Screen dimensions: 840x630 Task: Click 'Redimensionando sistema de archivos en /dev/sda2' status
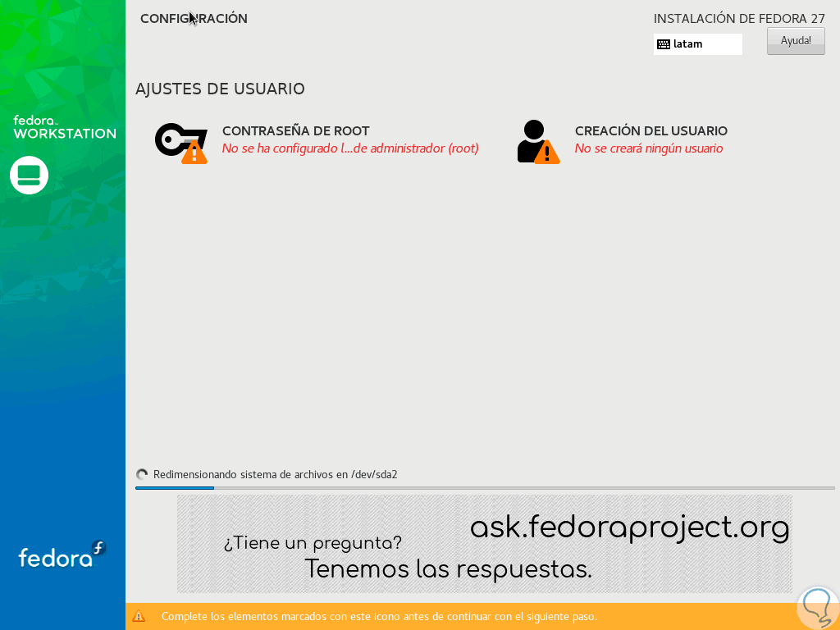click(276, 475)
